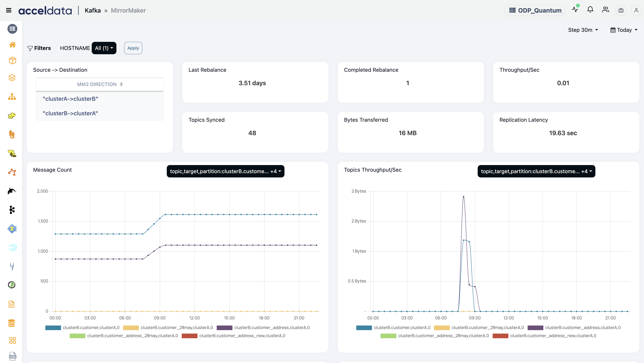644x363 pixels.
Task: Click purple customer_address swatch in Message Count legend
Action: pyautogui.click(x=225, y=328)
